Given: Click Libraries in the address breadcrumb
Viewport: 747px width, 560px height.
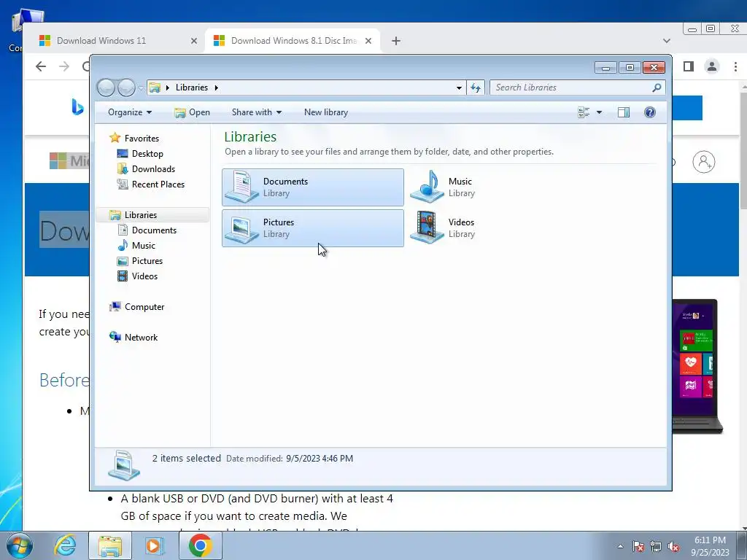Looking at the screenshot, I should coord(192,87).
